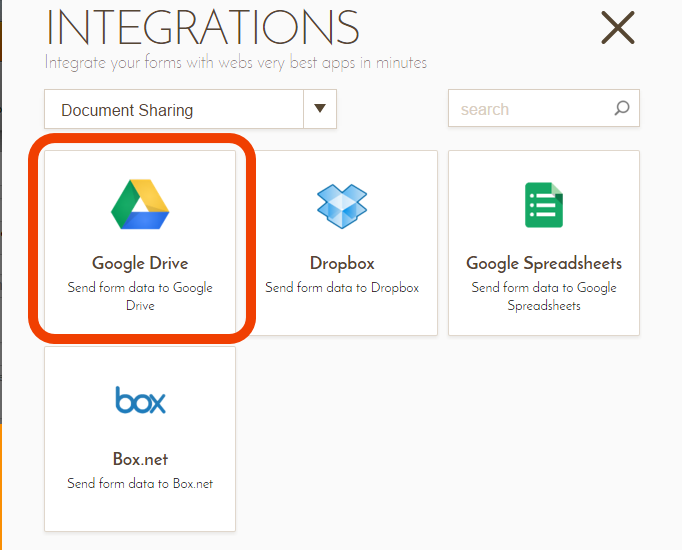This screenshot has width=682, height=550.
Task: Click "Send form data to Google Drive" description
Action: [140, 296]
